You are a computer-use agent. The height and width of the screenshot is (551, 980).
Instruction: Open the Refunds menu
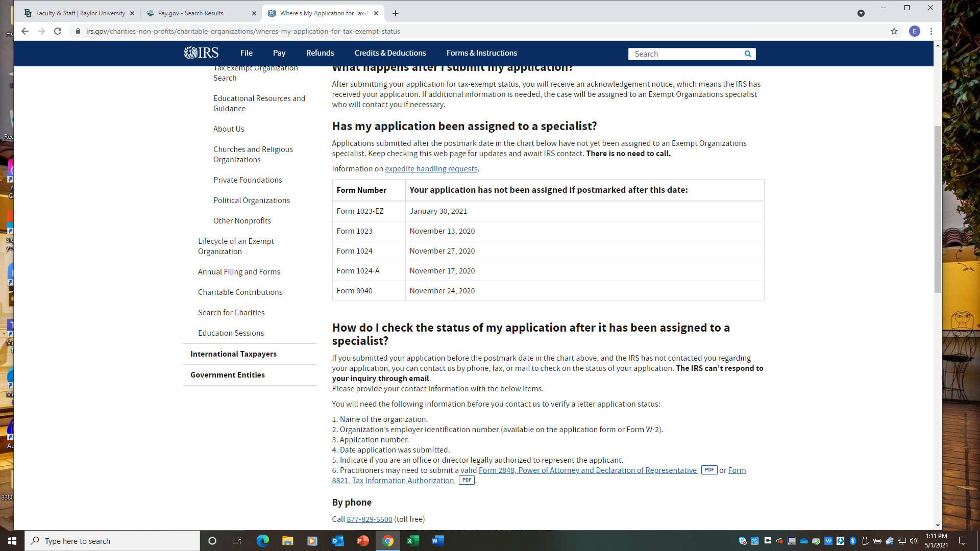point(320,53)
